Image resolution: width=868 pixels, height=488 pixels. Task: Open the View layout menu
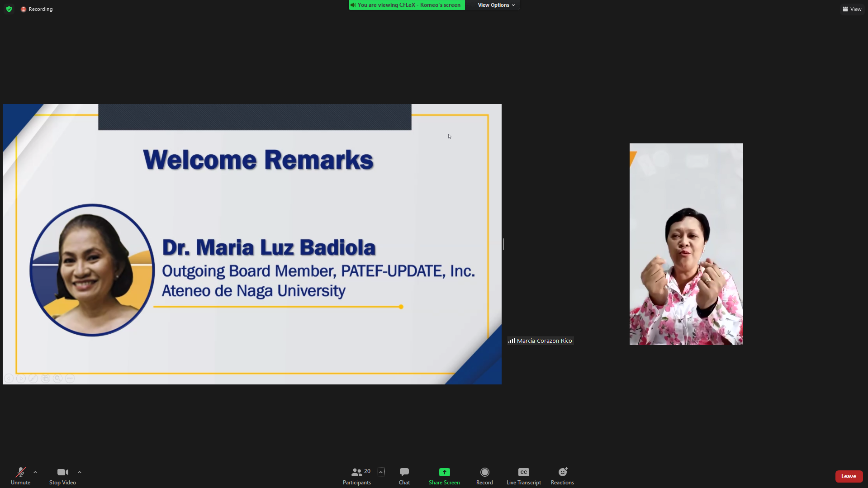pos(852,9)
